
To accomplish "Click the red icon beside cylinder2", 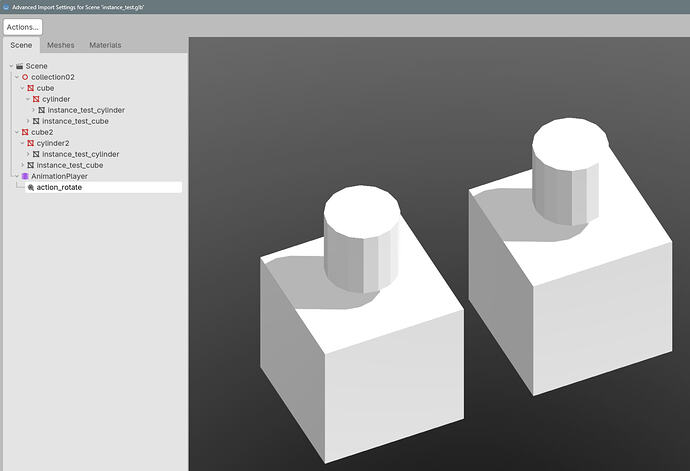I will coord(30,143).
